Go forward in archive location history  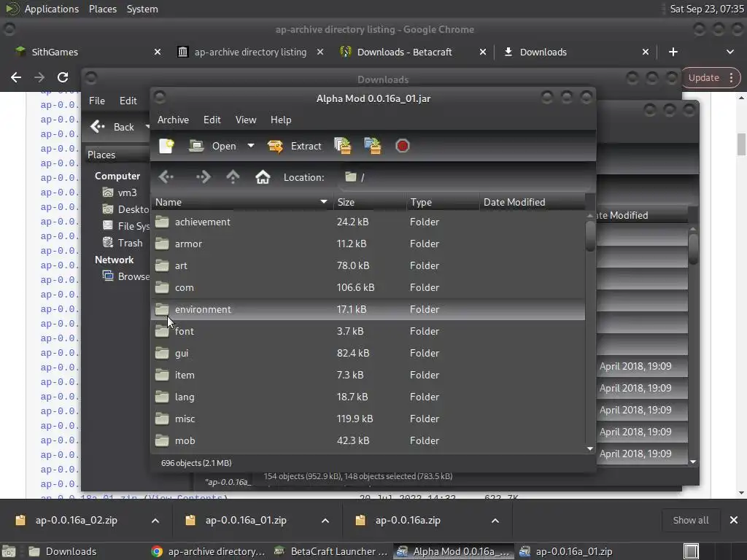(x=203, y=177)
